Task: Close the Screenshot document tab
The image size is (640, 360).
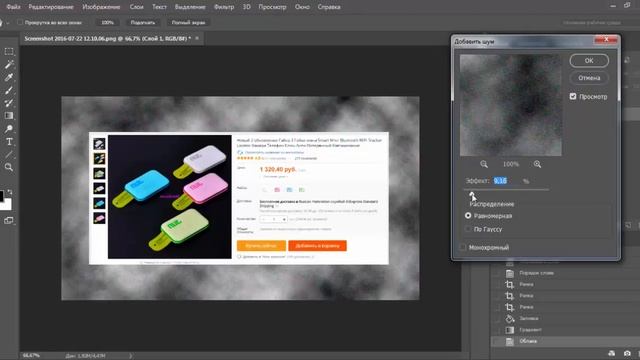Action: pos(197,38)
